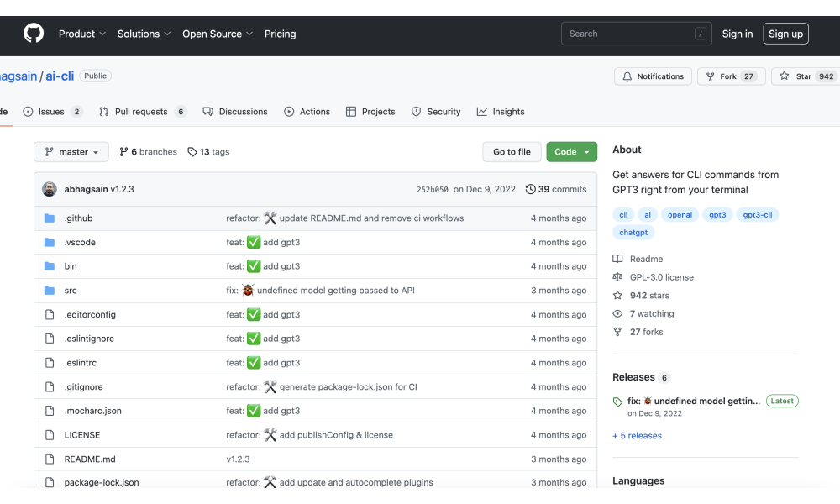The image size is (840, 504).
Task: Open the Projects tab
Action: click(x=370, y=112)
